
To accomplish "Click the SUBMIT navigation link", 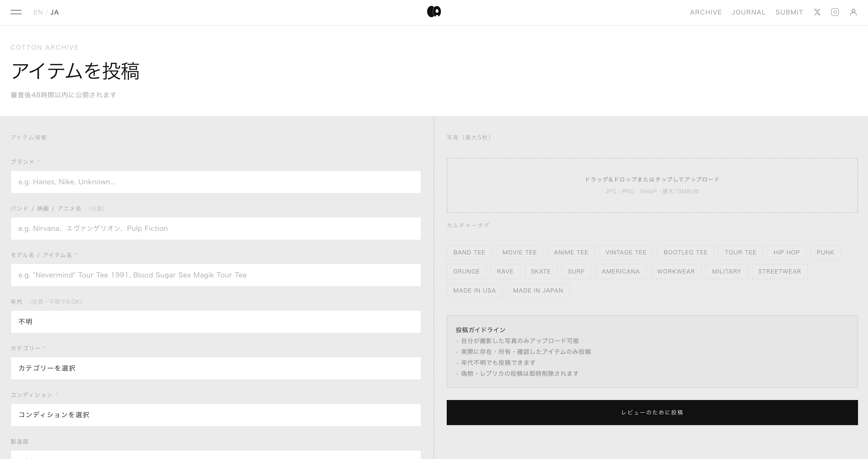I will tap(789, 12).
